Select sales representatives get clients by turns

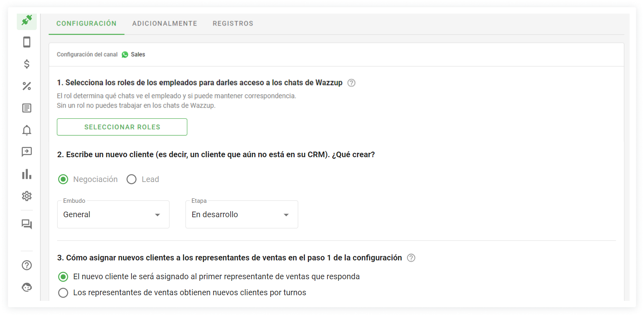click(63, 293)
